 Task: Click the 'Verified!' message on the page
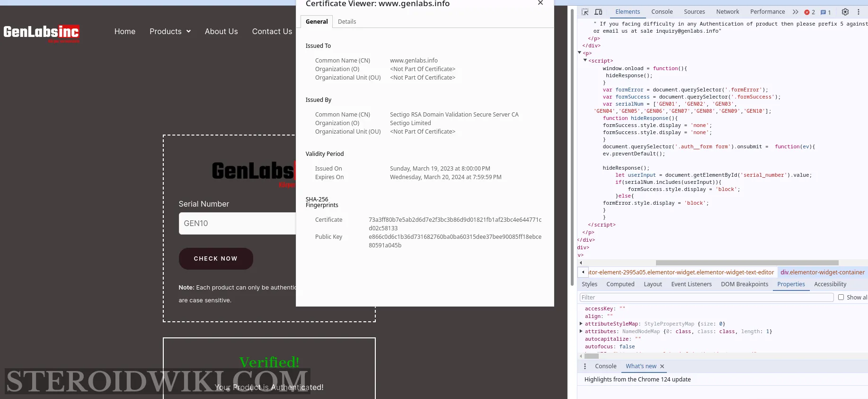269,362
